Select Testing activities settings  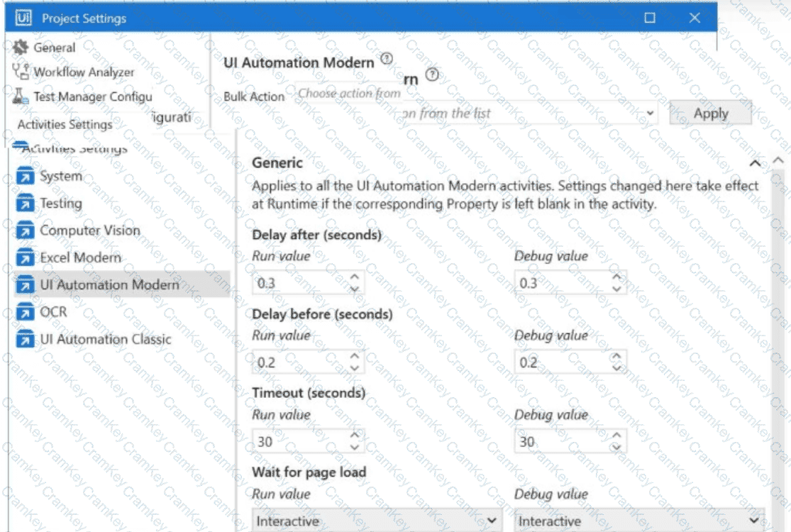tap(61, 203)
